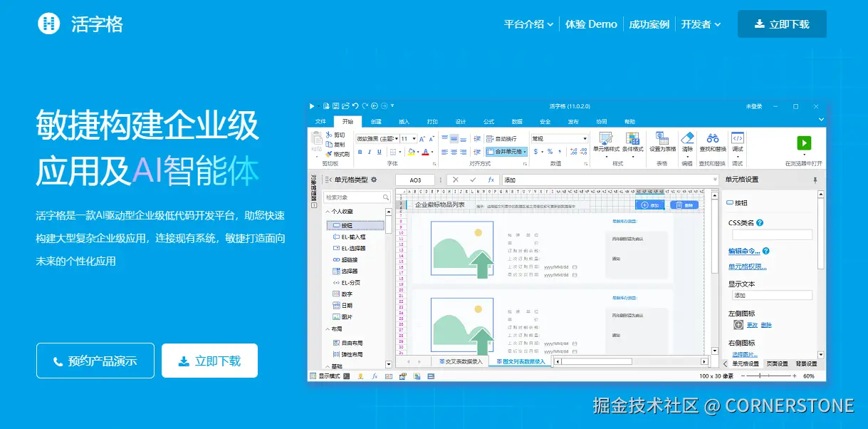
Task: Click the help icon beside CSS类名
Action: coord(760,223)
